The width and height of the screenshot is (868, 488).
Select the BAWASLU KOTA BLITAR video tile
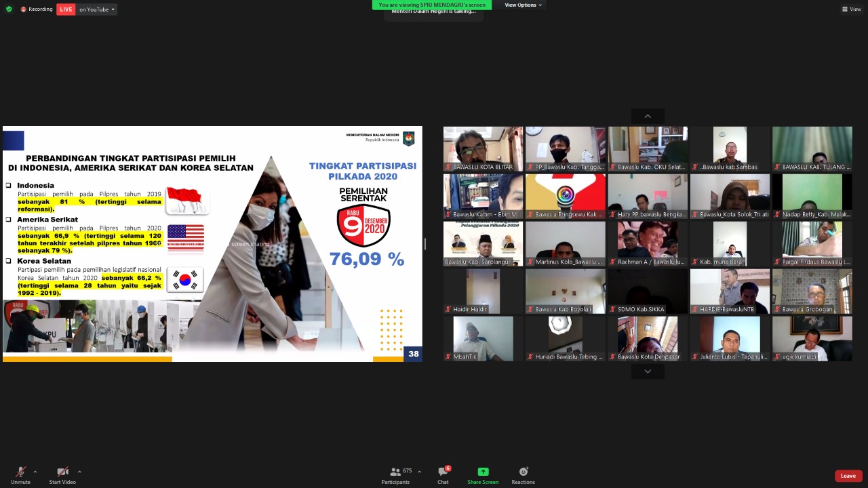483,148
